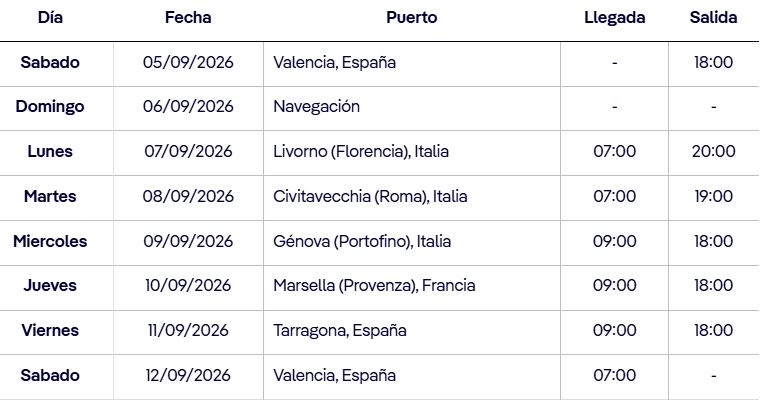Click the date 12/09/2026
This screenshot has width=760, height=416.
188,375
